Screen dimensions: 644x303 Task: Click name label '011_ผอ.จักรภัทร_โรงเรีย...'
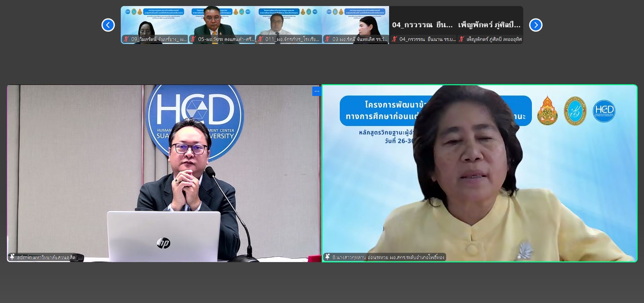tap(292, 39)
